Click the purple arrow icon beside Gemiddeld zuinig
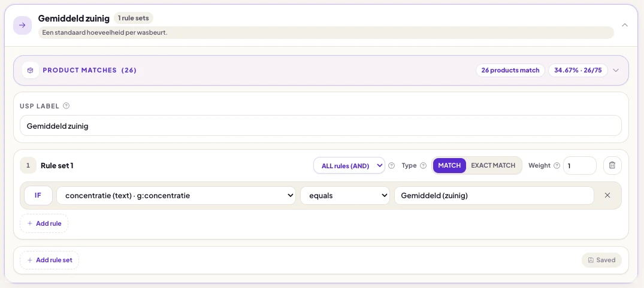The image size is (644, 288). [x=23, y=25]
